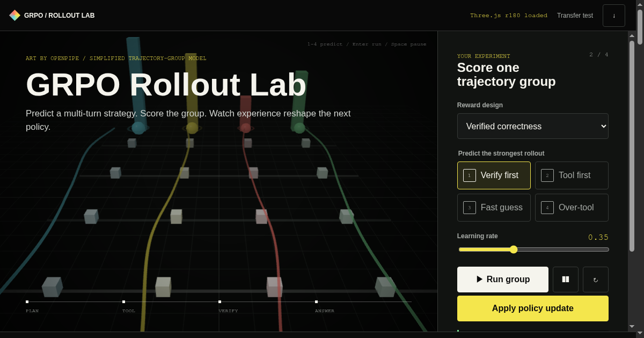Click the Three.js r180 loaded status

coord(509,16)
